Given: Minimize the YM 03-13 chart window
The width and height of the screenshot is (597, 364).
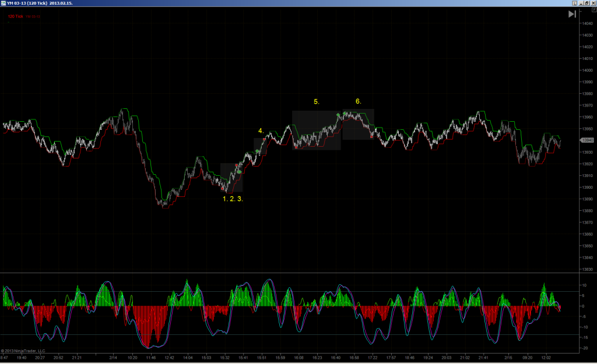Looking at the screenshot, I should pos(581,3).
